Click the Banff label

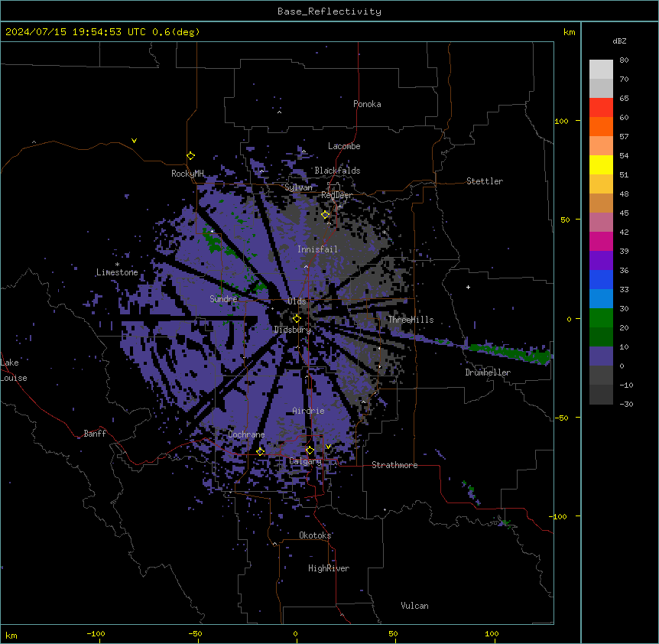pos(95,434)
